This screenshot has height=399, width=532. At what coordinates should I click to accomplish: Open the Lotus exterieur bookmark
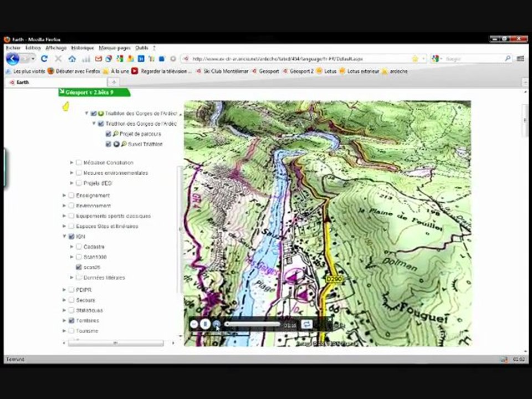359,71
